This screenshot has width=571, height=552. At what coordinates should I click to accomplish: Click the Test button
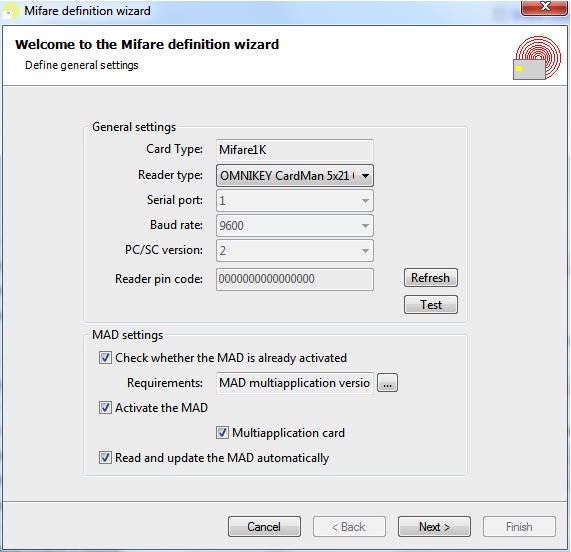[x=431, y=304]
